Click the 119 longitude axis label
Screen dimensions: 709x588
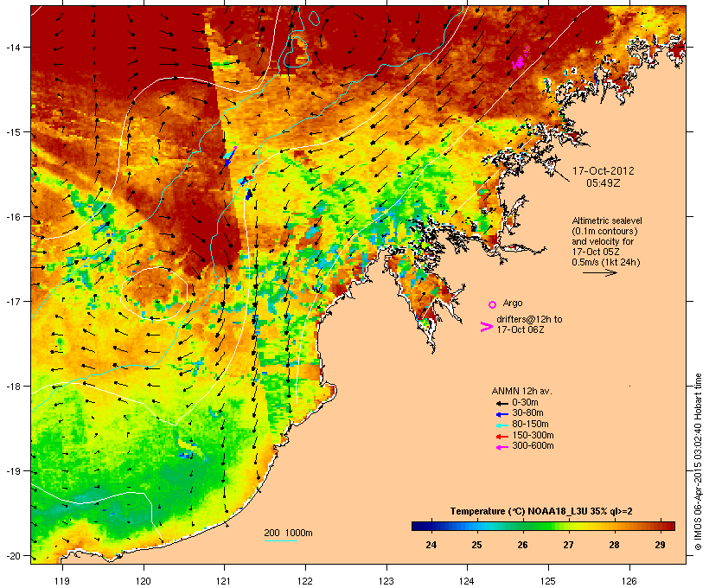coord(62,581)
